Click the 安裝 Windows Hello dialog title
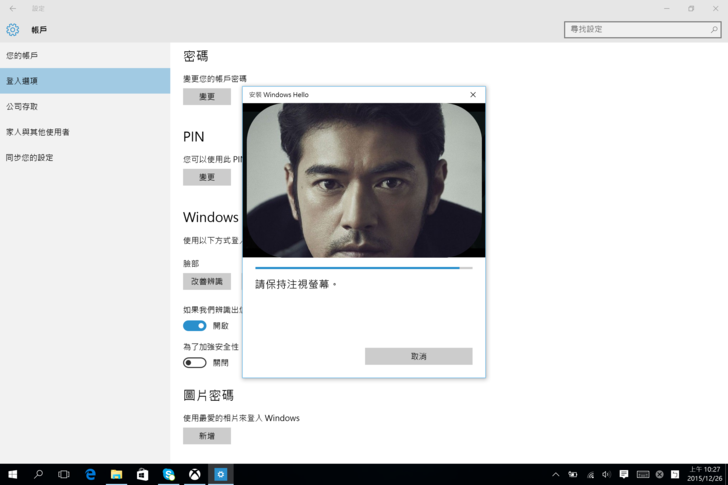This screenshot has height=485, width=728. [x=279, y=95]
